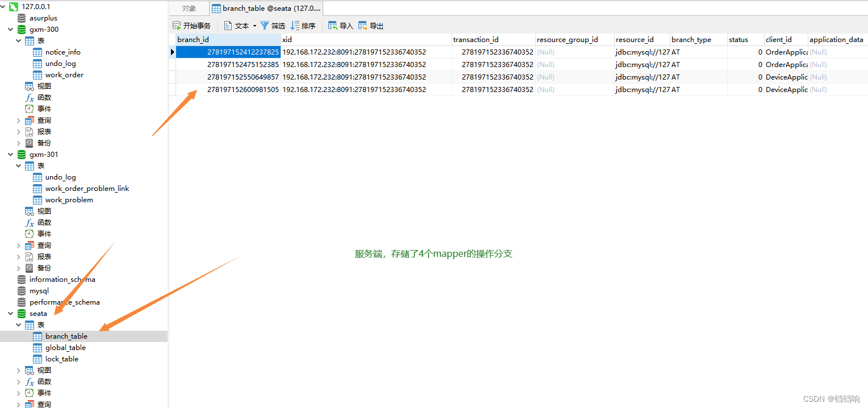868x408 pixels.
Task: Click 函数 fx icon under gxm-300
Action: click(30, 98)
